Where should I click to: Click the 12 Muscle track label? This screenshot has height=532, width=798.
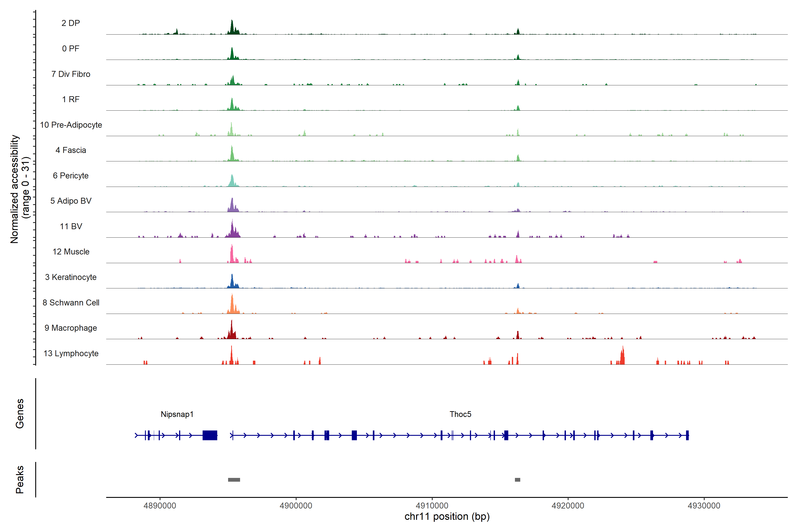(71, 252)
